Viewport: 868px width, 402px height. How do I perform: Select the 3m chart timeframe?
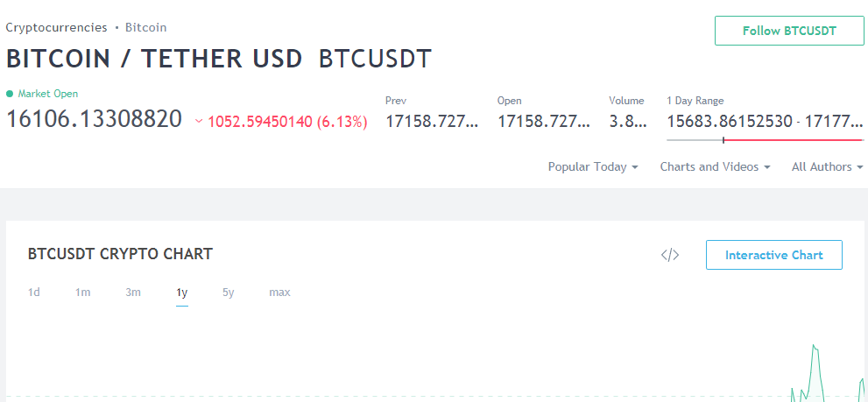133,293
